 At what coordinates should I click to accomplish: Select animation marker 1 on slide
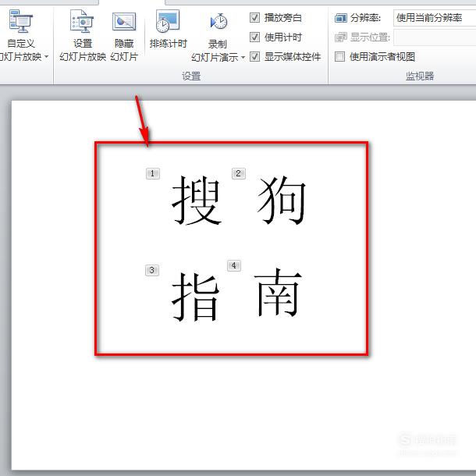(153, 174)
